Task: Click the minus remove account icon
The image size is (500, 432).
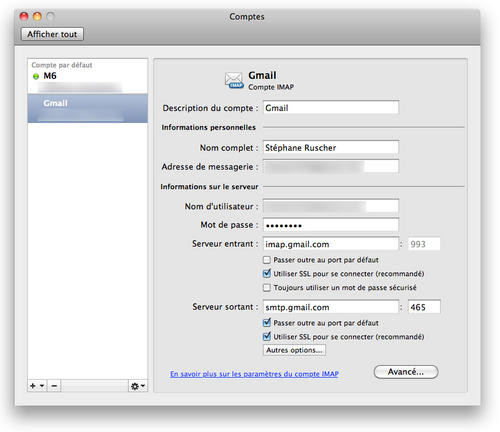Action: pos(54,386)
